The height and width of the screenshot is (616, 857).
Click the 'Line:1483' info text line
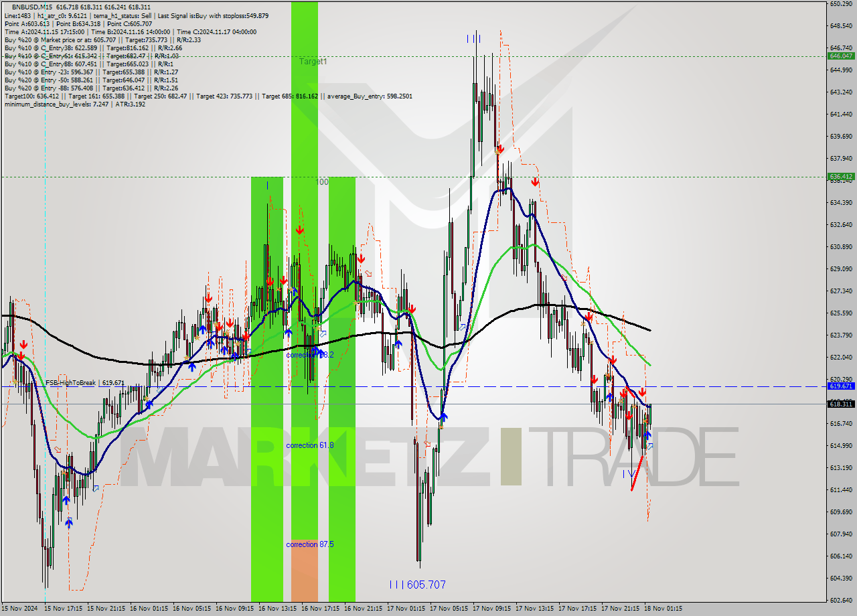137,15
